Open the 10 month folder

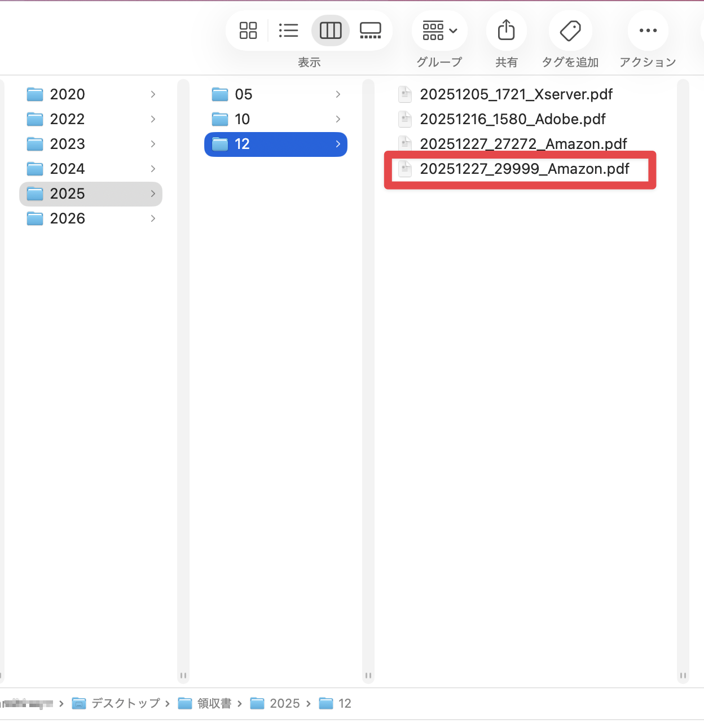[x=276, y=119]
